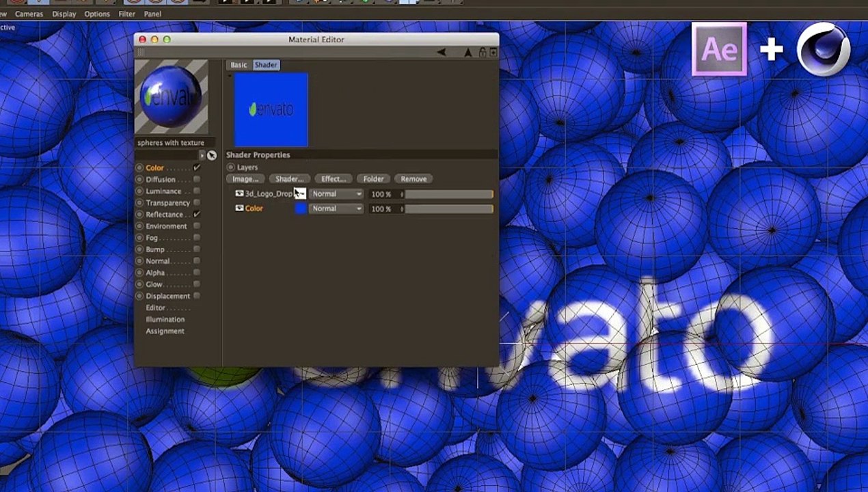This screenshot has height=492, width=868.
Task: Disable the Color channel checkbox
Action: [x=197, y=168]
